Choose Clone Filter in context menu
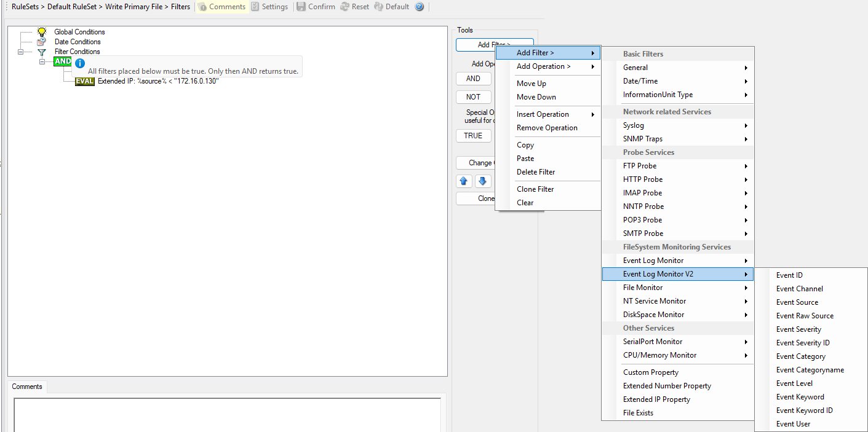The image size is (868, 432). click(x=548, y=189)
